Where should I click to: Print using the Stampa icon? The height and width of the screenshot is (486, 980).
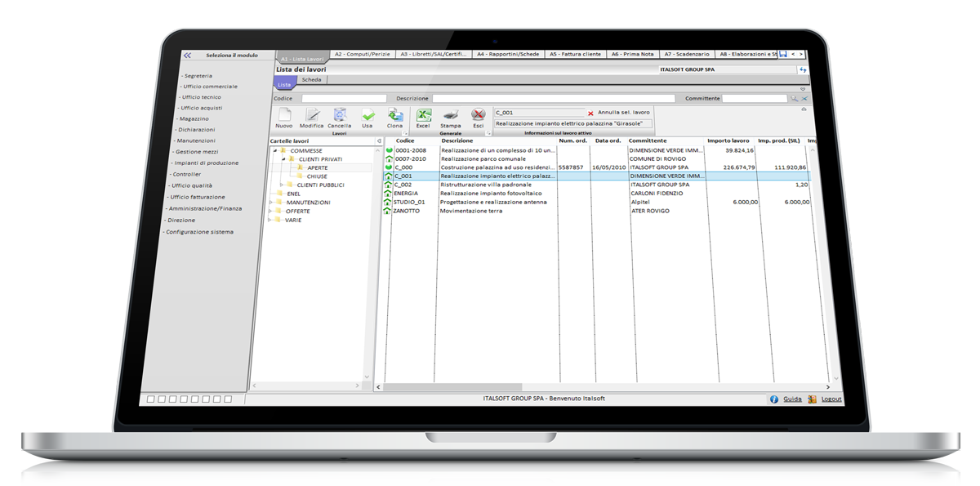[451, 116]
